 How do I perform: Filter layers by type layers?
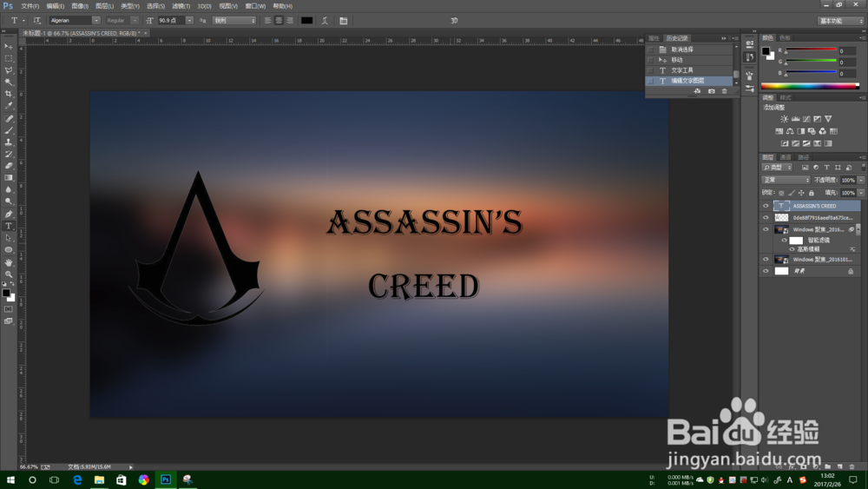click(x=826, y=168)
